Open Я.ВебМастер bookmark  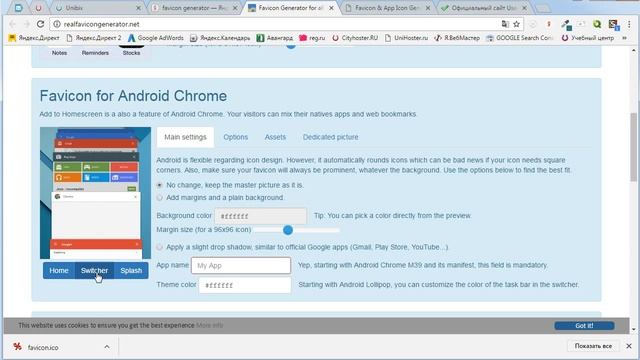tap(457, 38)
